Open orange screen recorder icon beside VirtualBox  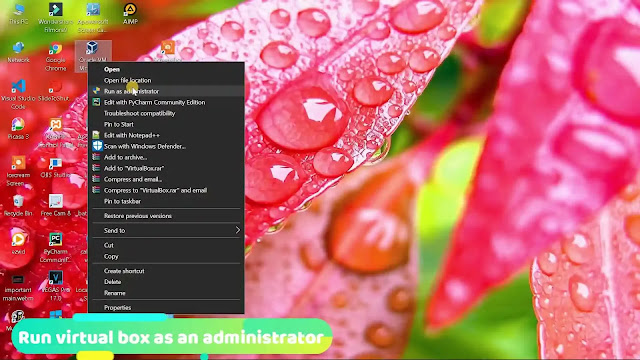pyautogui.click(x=168, y=51)
